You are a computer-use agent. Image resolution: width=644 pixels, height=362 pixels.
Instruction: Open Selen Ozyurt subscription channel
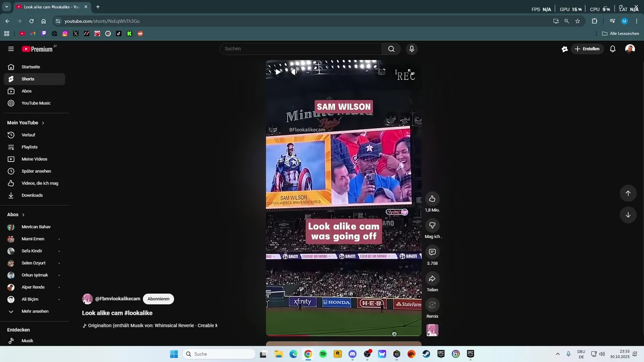pos(34,263)
